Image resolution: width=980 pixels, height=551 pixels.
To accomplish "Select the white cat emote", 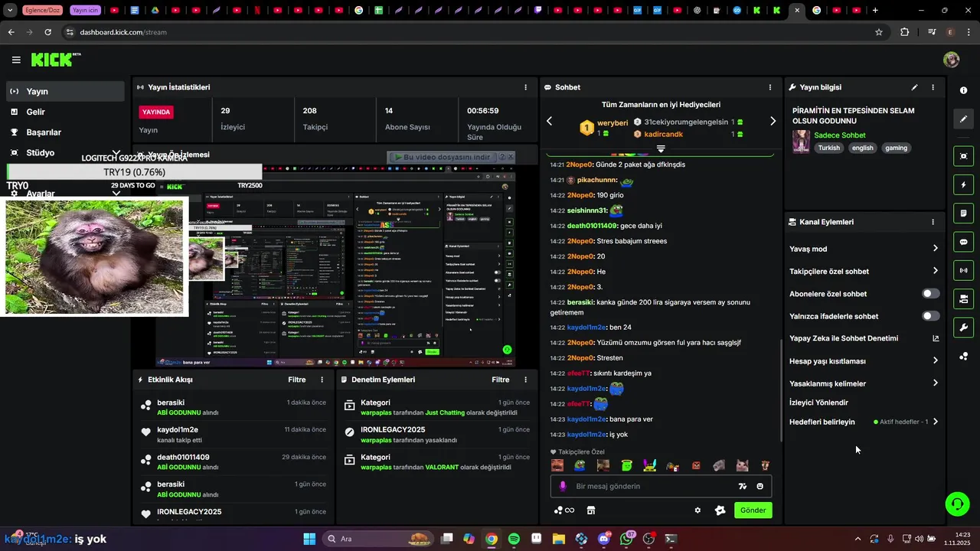I will click(x=742, y=465).
